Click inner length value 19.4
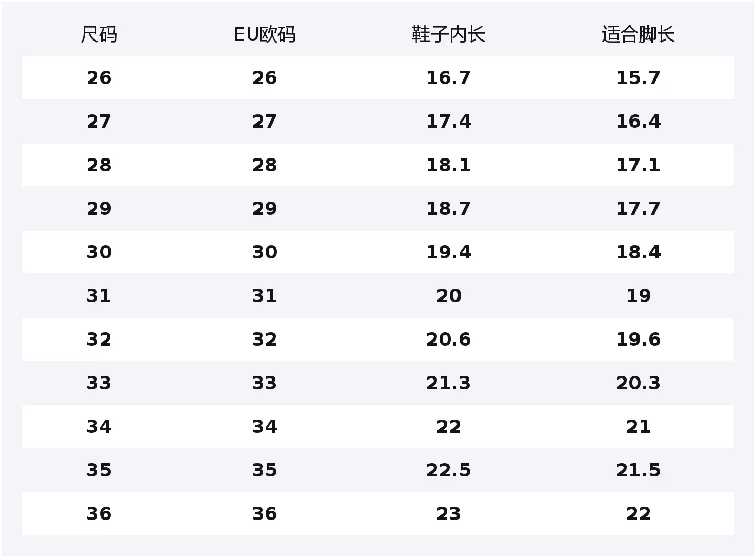The width and height of the screenshot is (756, 558). point(448,252)
